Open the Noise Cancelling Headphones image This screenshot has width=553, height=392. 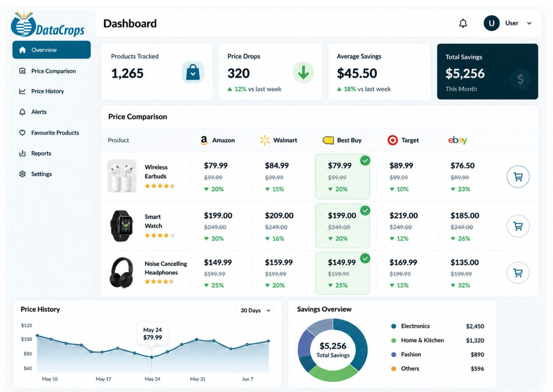122,273
